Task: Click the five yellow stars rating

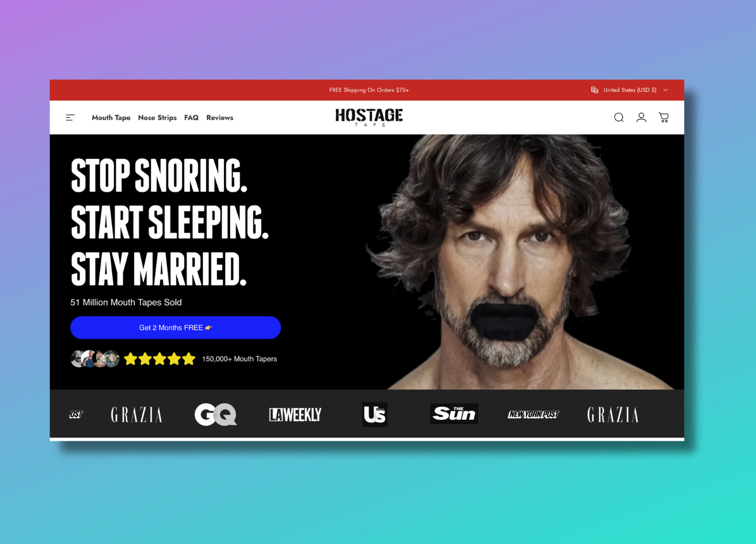Action: click(159, 359)
